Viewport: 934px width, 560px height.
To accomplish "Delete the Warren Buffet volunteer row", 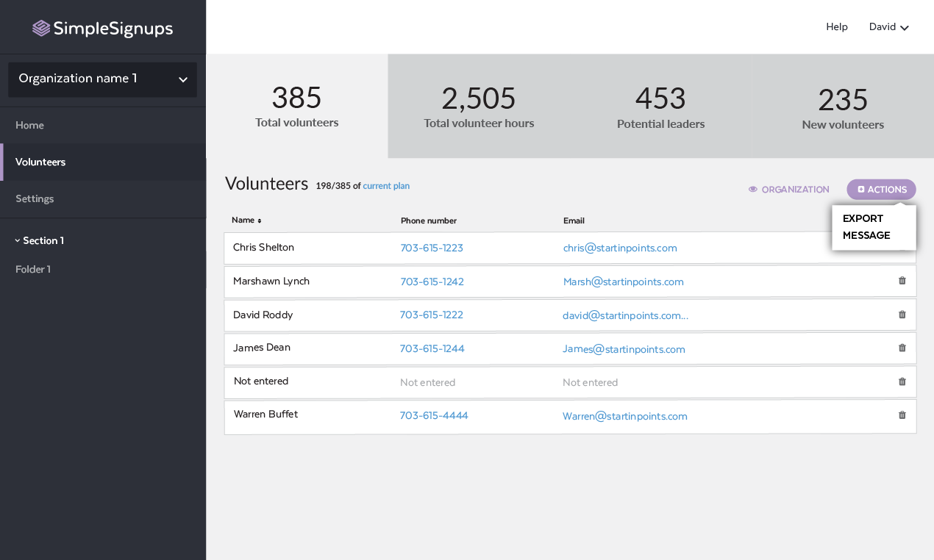I will click(902, 415).
